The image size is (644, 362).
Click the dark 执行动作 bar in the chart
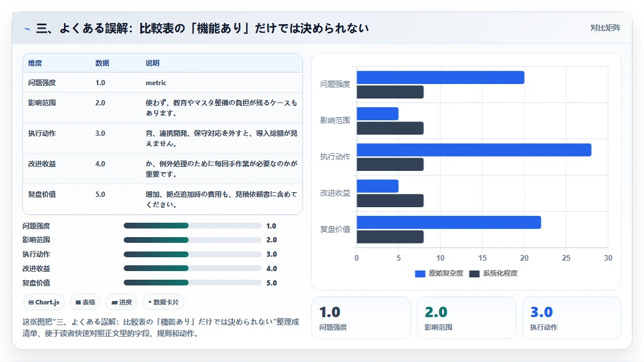coord(390,165)
